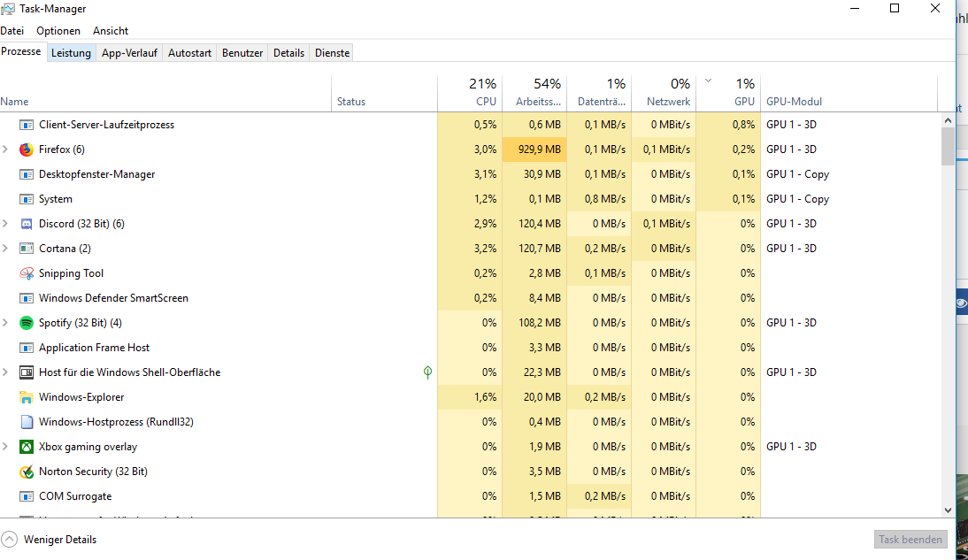Click the vertical scrollbar thumb

pos(949,146)
